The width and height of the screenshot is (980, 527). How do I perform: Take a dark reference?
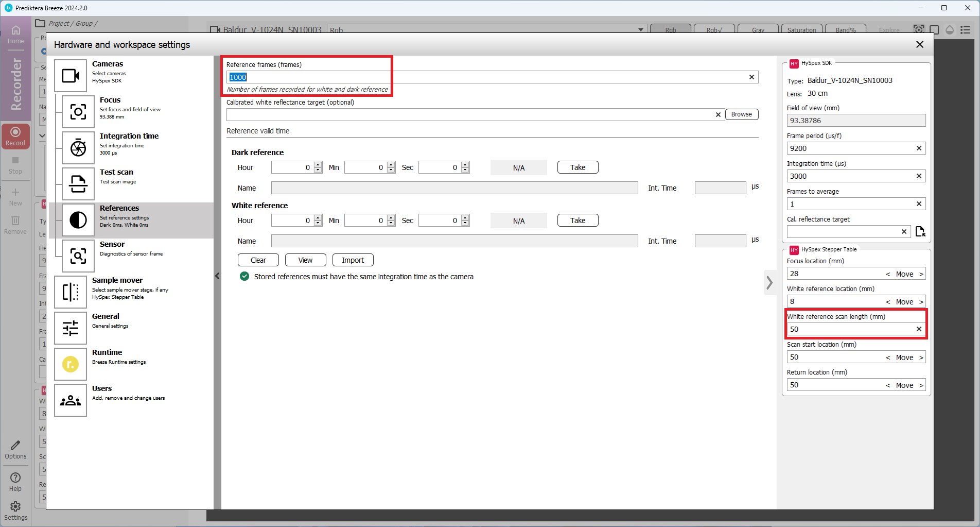[577, 167]
